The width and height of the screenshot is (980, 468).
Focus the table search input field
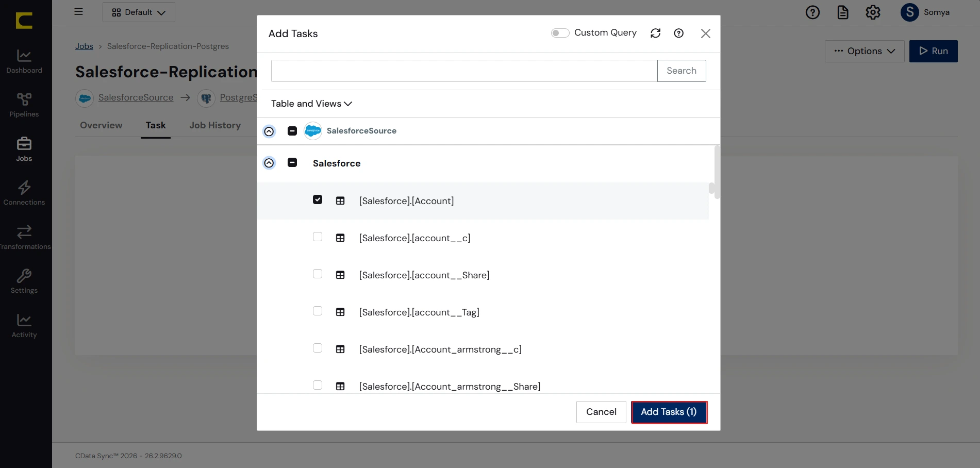464,71
